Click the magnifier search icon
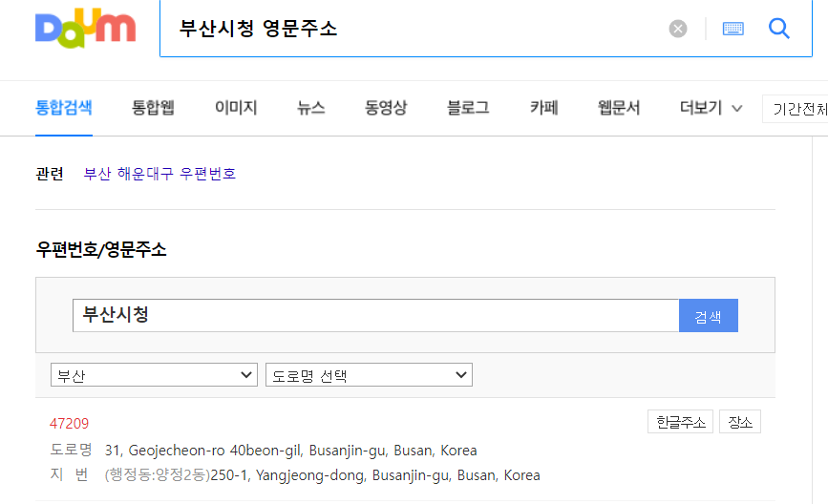 (779, 29)
